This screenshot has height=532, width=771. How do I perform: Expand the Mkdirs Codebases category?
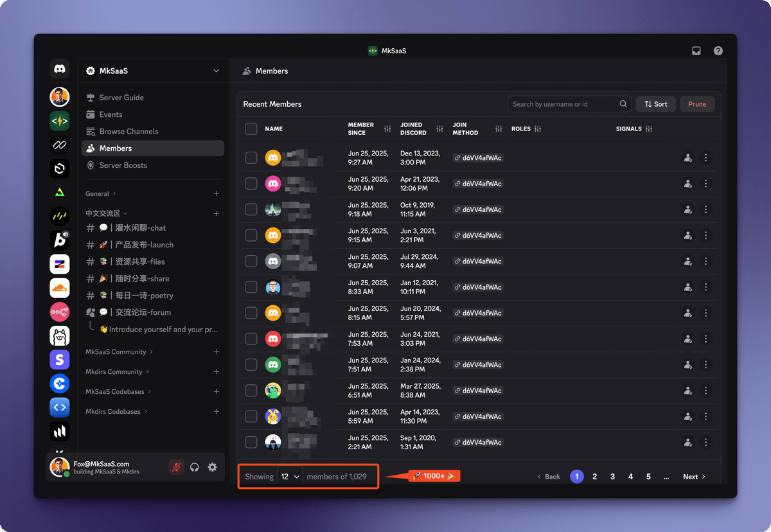tap(117, 411)
